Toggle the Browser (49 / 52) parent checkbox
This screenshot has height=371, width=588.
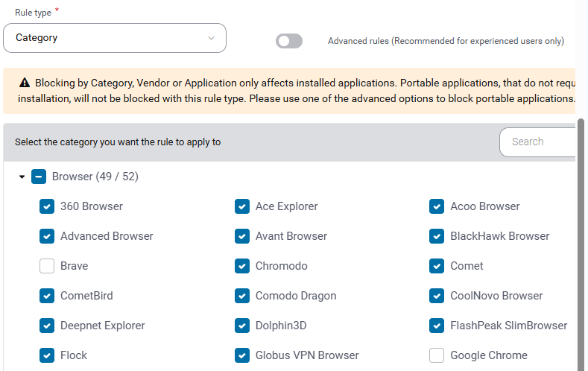(39, 177)
